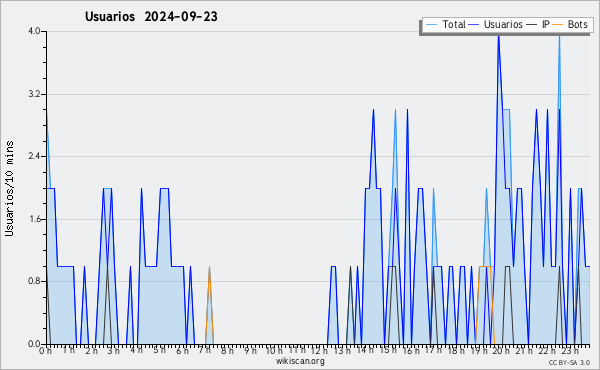Click the '1 h' x-axis label

[68, 350]
